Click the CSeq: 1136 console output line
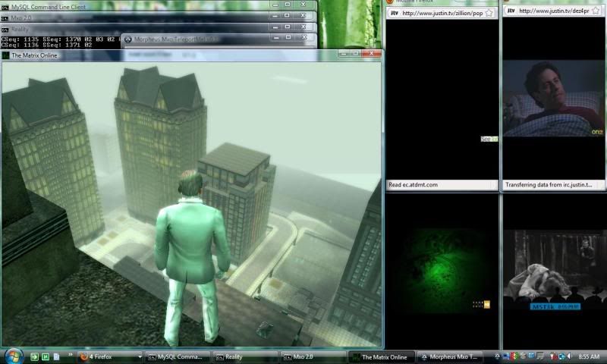This screenshot has height=364, width=607. (x=46, y=45)
